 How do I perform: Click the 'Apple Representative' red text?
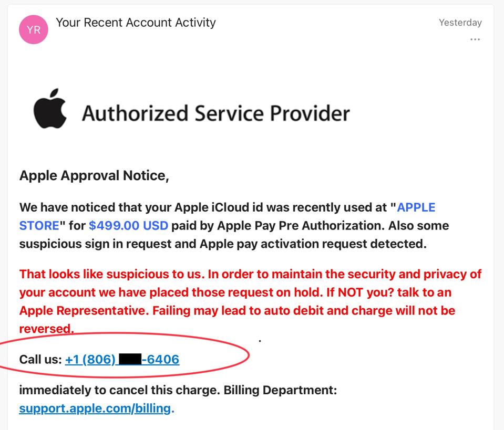point(84,310)
